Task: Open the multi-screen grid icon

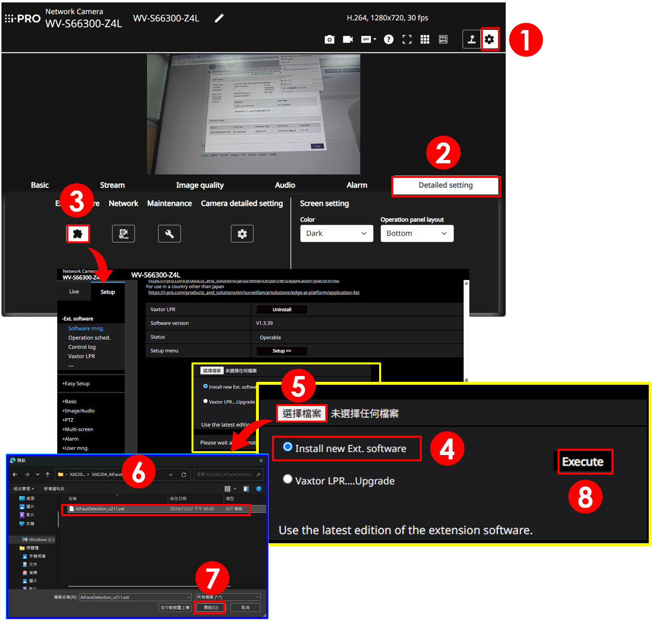Action: click(425, 39)
